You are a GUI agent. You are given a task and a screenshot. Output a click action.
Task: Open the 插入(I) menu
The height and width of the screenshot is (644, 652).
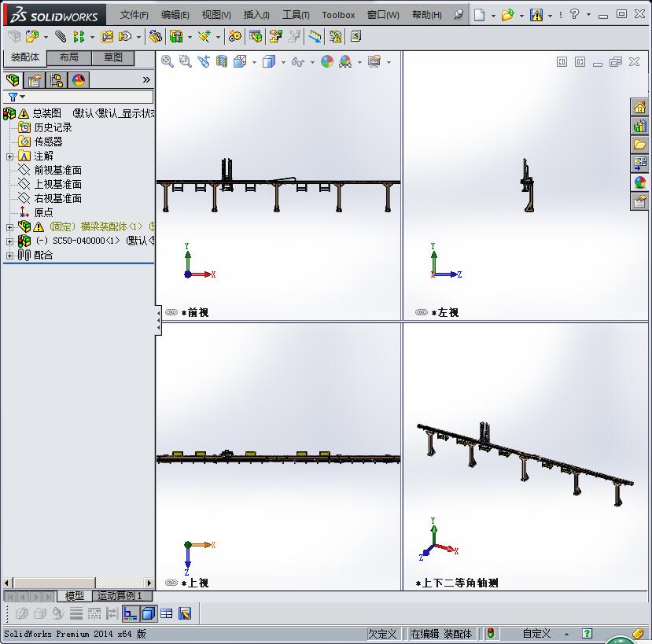click(256, 15)
